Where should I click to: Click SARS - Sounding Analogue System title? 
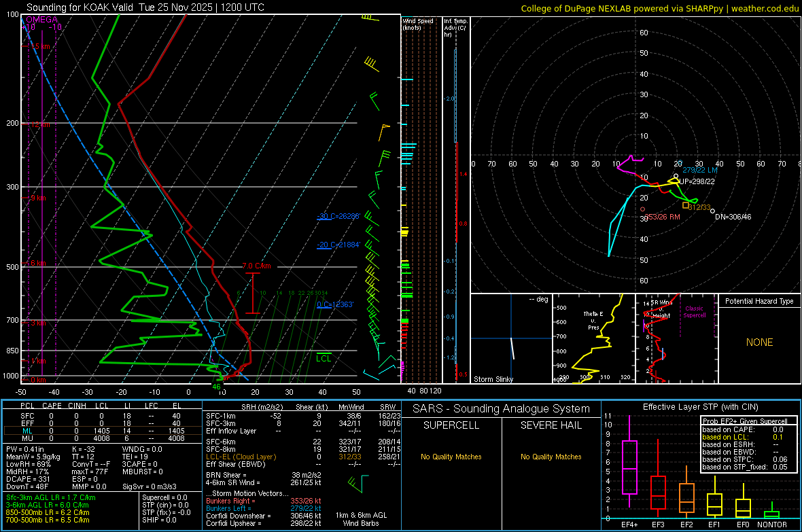502,409
